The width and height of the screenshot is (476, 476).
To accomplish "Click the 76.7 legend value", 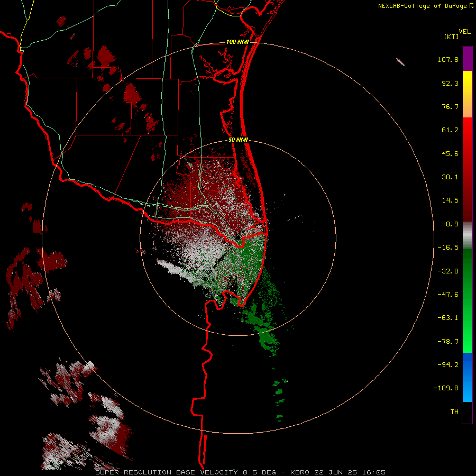I will pos(450,106).
